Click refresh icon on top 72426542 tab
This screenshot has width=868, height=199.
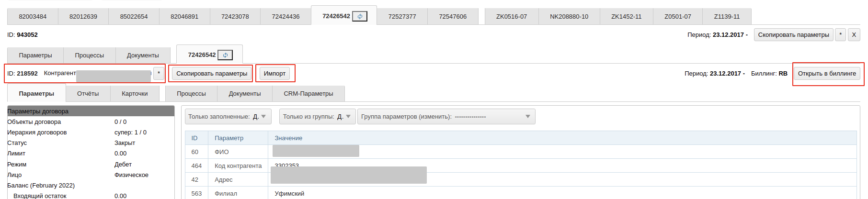(x=360, y=16)
